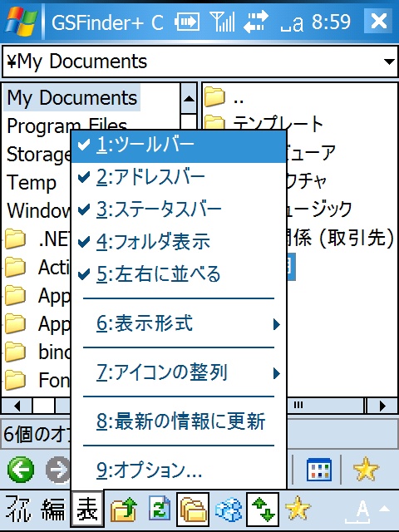Open the 編 edit menu

click(53, 510)
